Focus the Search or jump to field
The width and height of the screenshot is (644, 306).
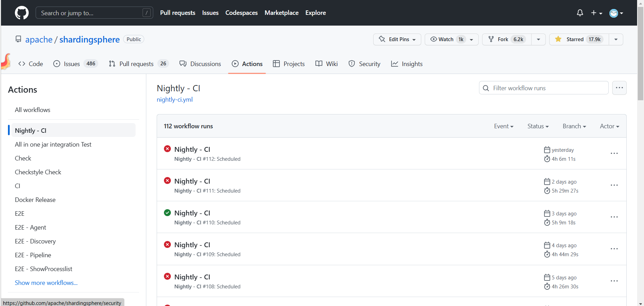pos(94,13)
